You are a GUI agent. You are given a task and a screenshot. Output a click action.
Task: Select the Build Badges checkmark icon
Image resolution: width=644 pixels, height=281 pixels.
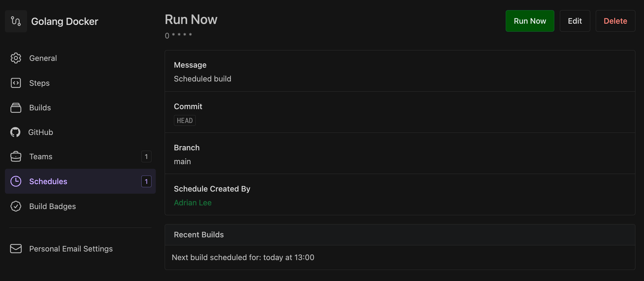[16, 206]
